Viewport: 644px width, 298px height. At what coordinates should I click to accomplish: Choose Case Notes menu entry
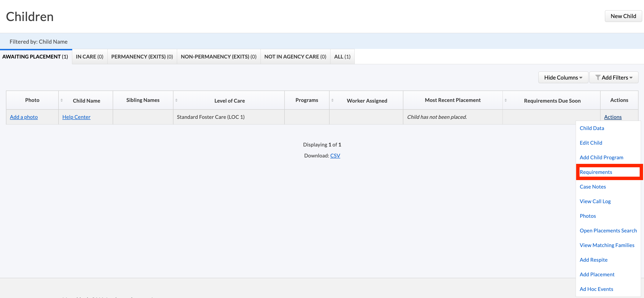tap(593, 187)
